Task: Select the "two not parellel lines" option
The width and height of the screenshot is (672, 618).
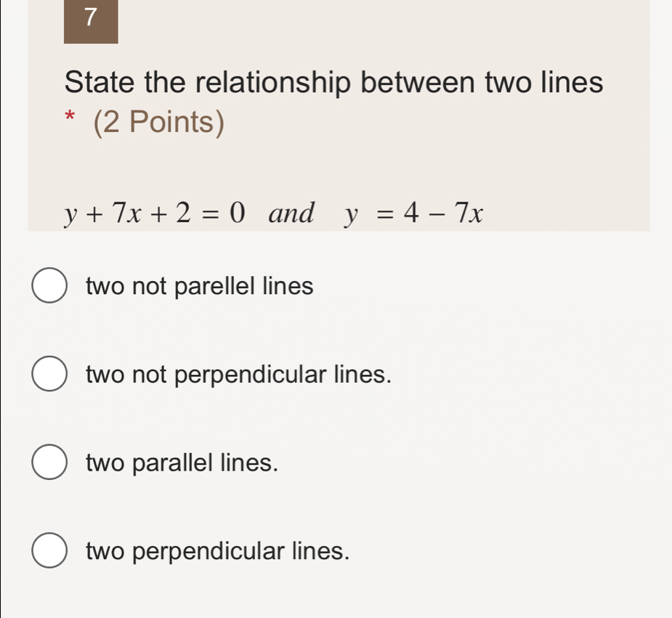Action: click(x=198, y=286)
